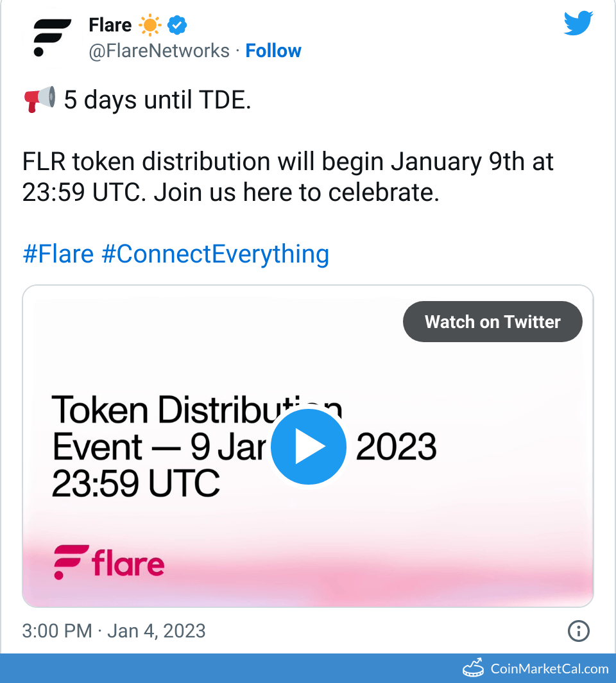Open the tweet on Twitter via Watch on Twitter
The width and height of the screenshot is (616, 683).
click(492, 322)
